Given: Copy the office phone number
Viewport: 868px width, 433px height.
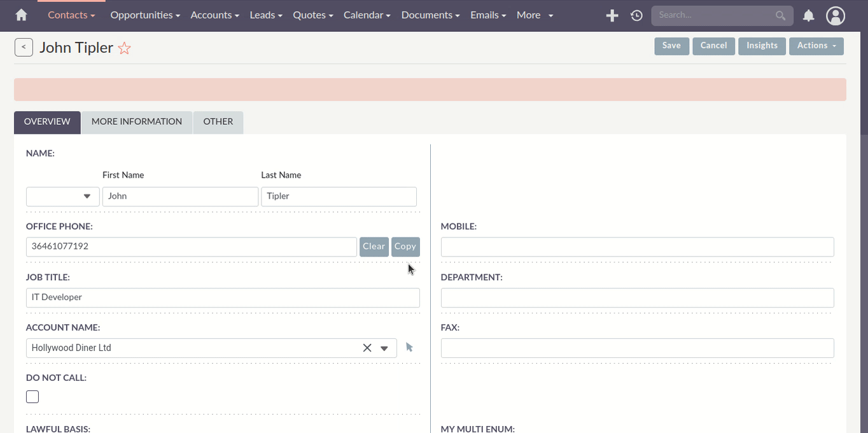Looking at the screenshot, I should (405, 246).
